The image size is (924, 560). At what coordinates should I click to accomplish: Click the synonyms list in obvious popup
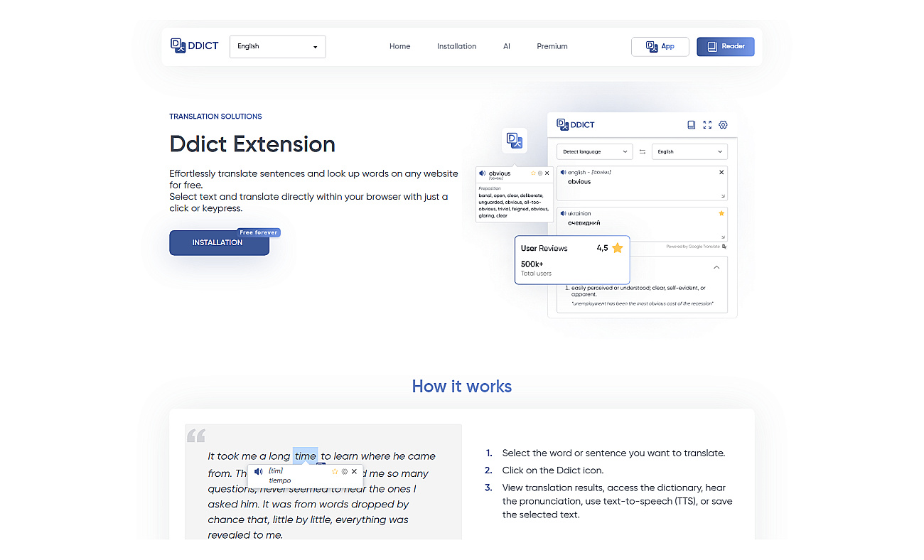point(514,205)
